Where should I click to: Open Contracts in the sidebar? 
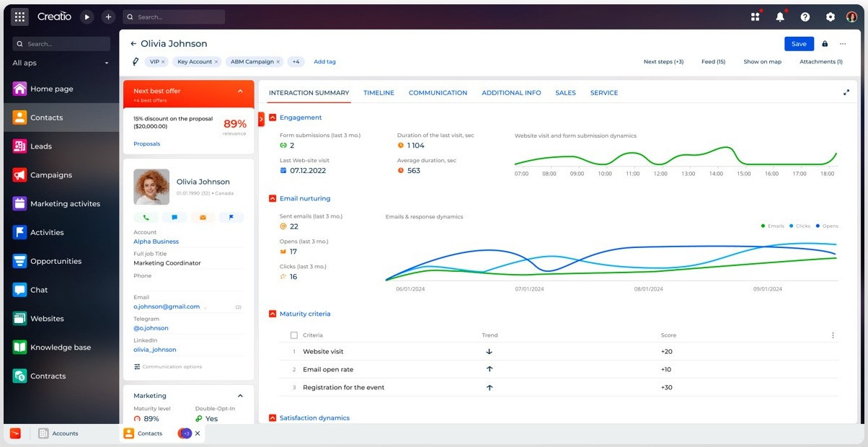pyautogui.click(x=61, y=376)
